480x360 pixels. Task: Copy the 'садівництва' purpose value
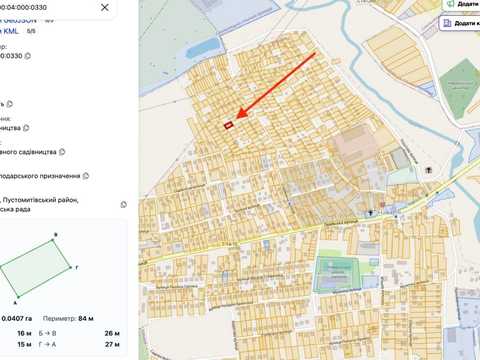click(x=62, y=152)
